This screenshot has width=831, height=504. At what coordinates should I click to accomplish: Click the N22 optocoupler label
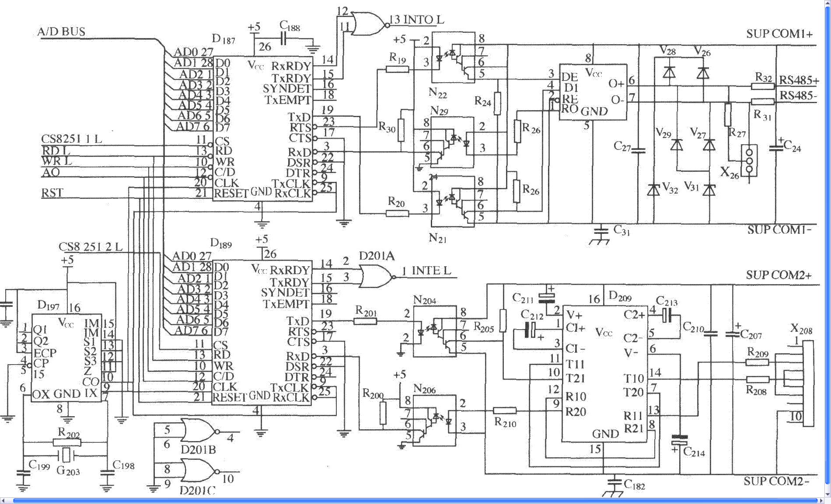click(x=438, y=93)
